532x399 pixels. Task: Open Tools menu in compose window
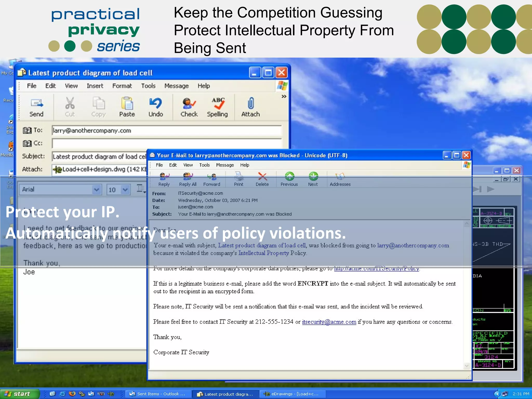[148, 86]
